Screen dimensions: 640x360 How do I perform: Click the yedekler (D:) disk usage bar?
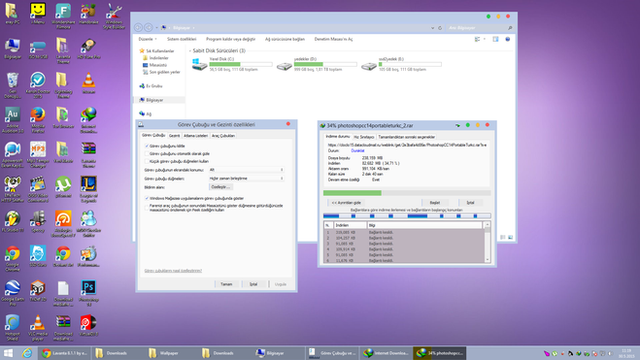pos(325,64)
